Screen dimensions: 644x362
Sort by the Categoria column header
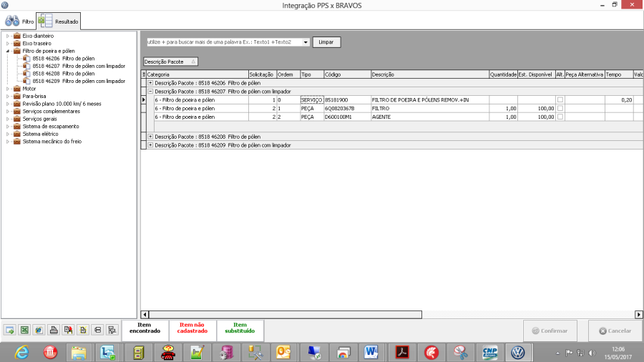[197, 74]
